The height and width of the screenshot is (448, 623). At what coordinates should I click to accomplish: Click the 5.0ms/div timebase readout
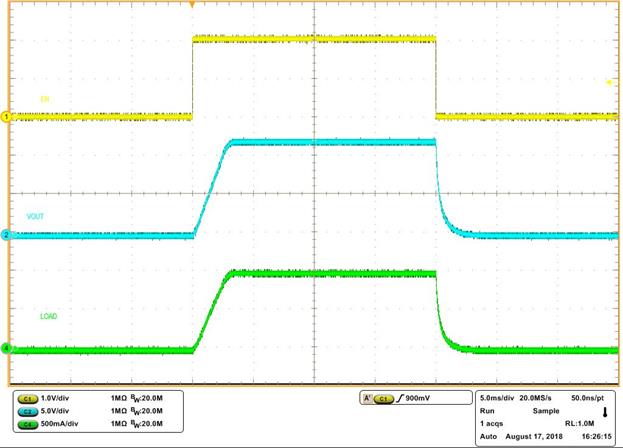tap(502, 398)
